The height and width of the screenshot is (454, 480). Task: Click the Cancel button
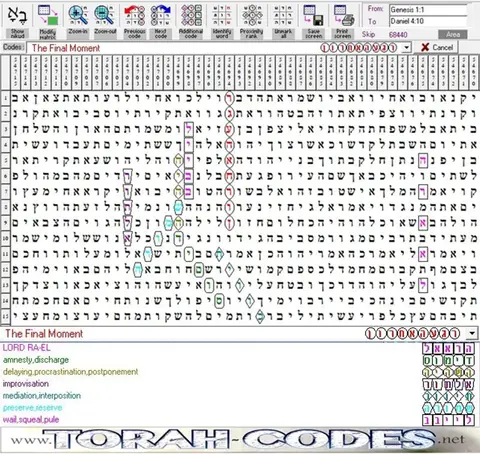pyautogui.click(x=437, y=47)
